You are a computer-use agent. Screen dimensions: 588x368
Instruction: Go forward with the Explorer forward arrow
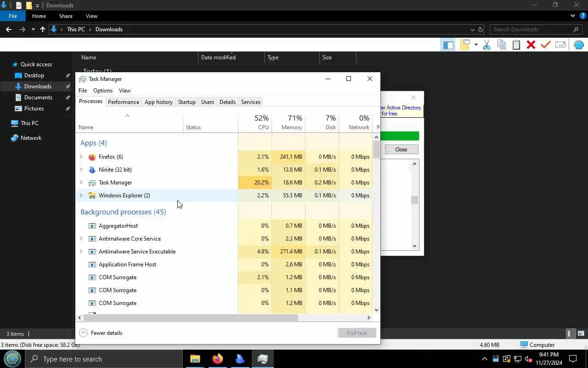pyautogui.click(x=22, y=29)
